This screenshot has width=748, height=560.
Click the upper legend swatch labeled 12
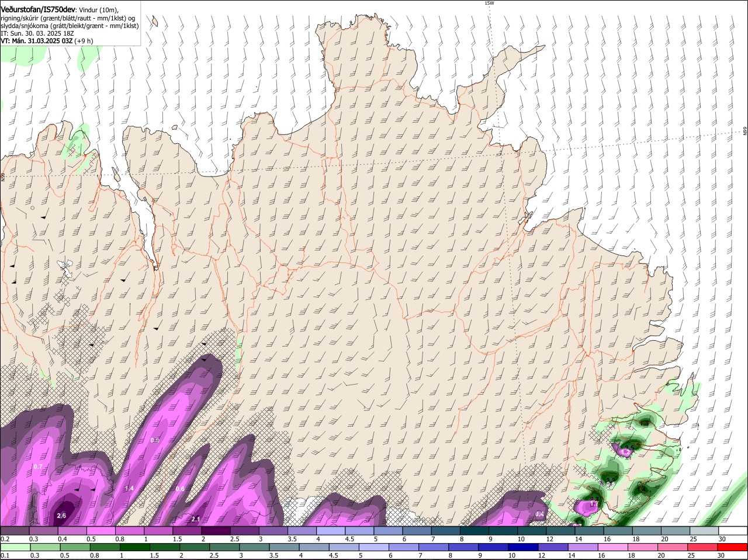click(x=560, y=530)
